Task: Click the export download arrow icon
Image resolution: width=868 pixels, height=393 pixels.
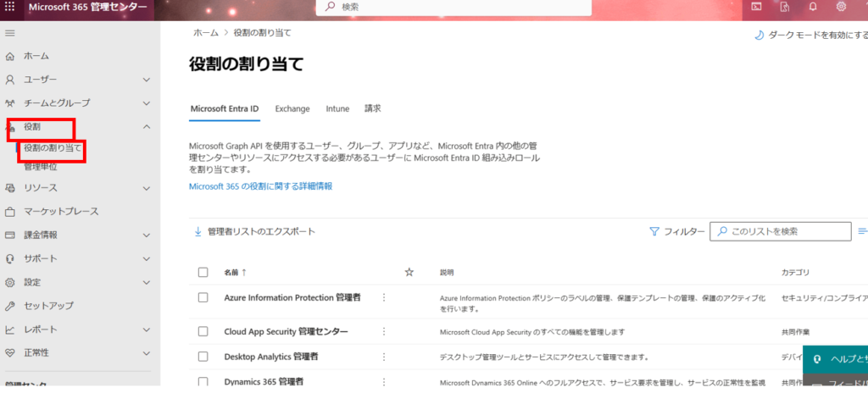Action: point(198,232)
